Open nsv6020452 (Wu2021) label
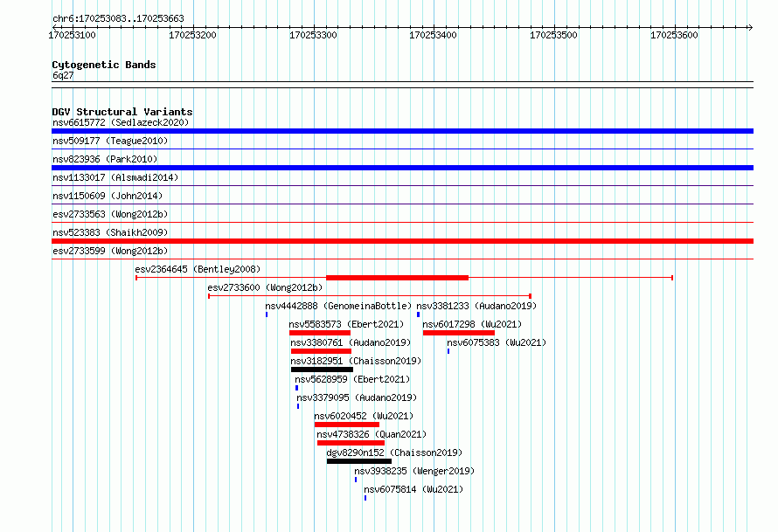This screenshot has height=532, width=778. [x=364, y=416]
